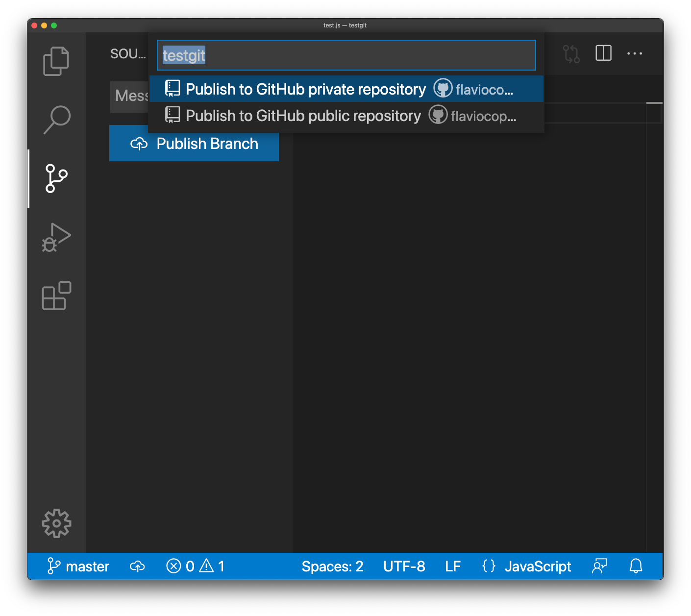Click the Accounts icon in status bar
The image size is (691, 616).
599,566
